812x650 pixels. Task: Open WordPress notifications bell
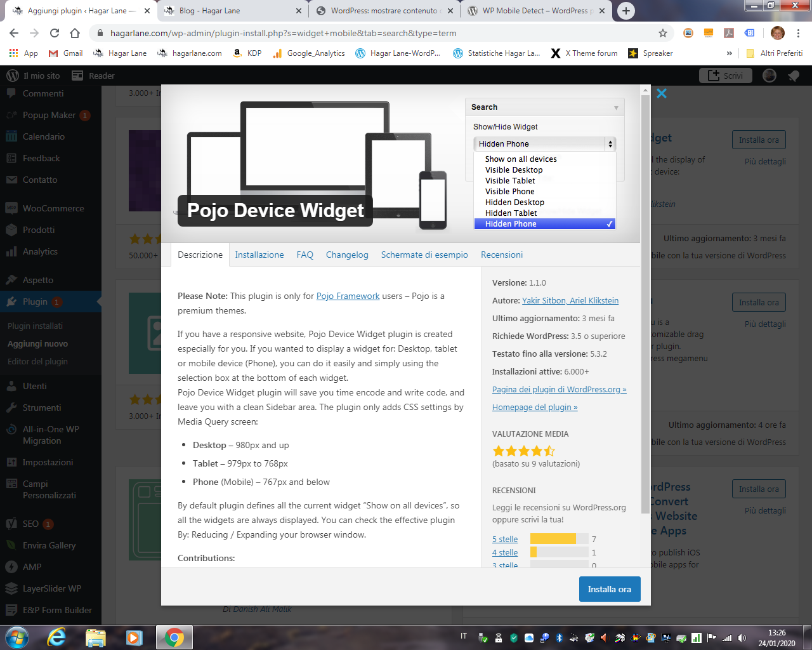point(794,76)
